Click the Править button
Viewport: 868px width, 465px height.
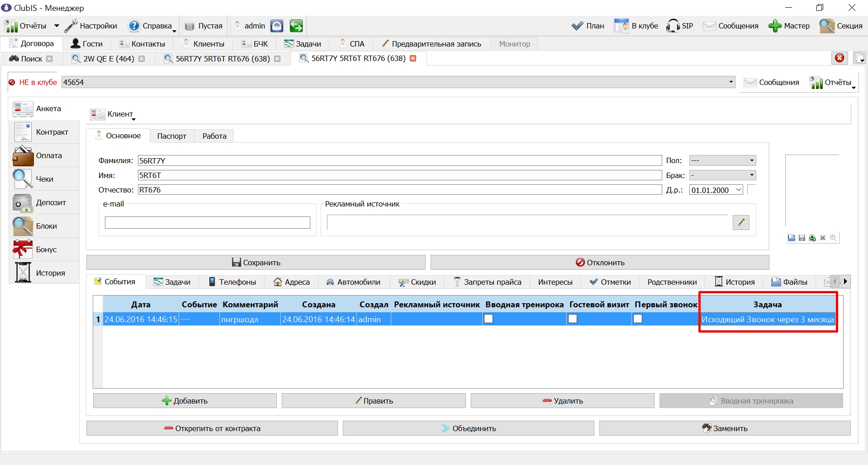pos(374,401)
